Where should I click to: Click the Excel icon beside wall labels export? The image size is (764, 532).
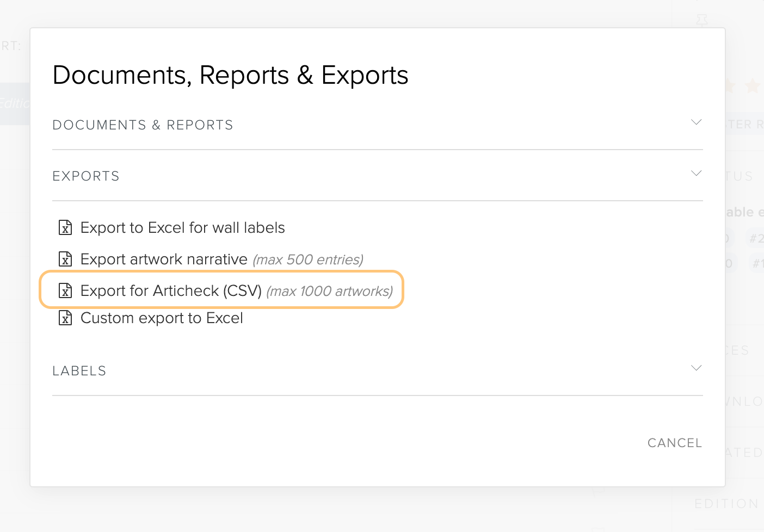click(x=65, y=227)
